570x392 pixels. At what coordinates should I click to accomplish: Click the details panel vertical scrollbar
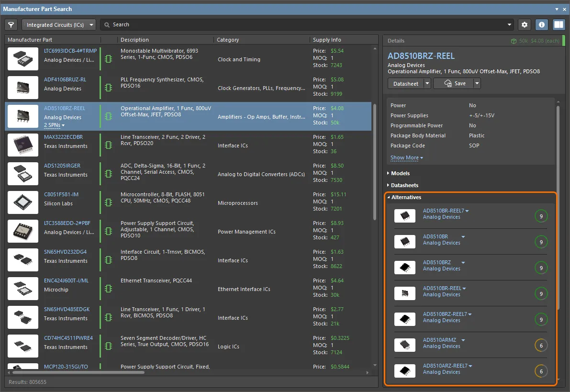coord(558,207)
